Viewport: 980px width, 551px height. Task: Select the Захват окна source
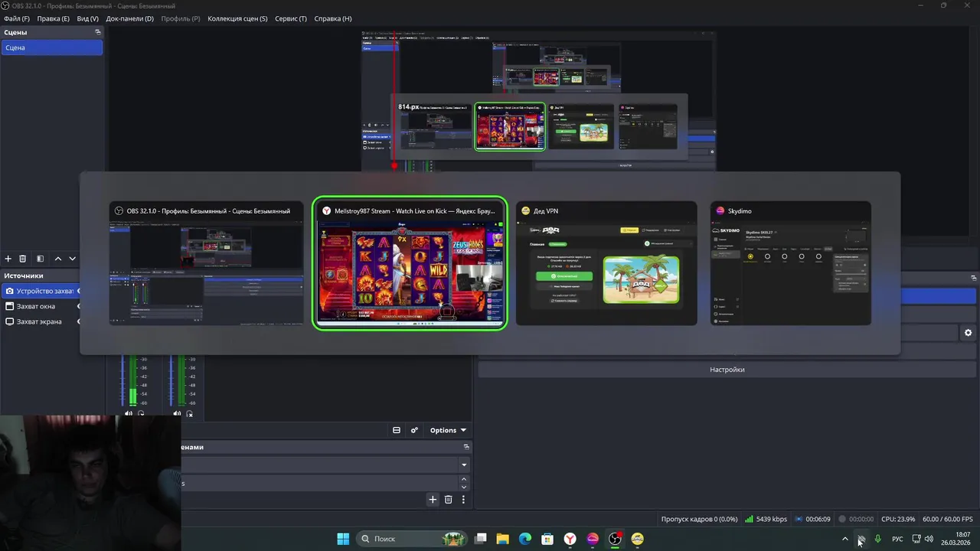pyautogui.click(x=40, y=306)
